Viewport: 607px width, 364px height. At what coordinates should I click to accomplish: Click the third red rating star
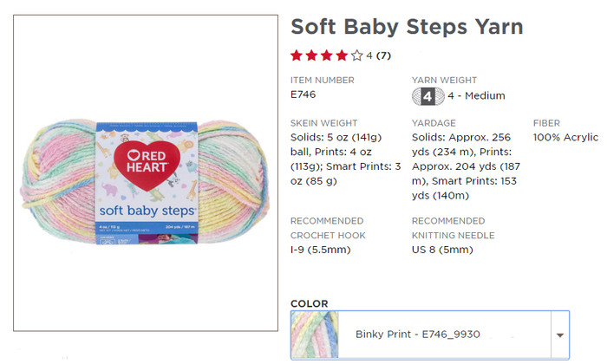(327, 55)
